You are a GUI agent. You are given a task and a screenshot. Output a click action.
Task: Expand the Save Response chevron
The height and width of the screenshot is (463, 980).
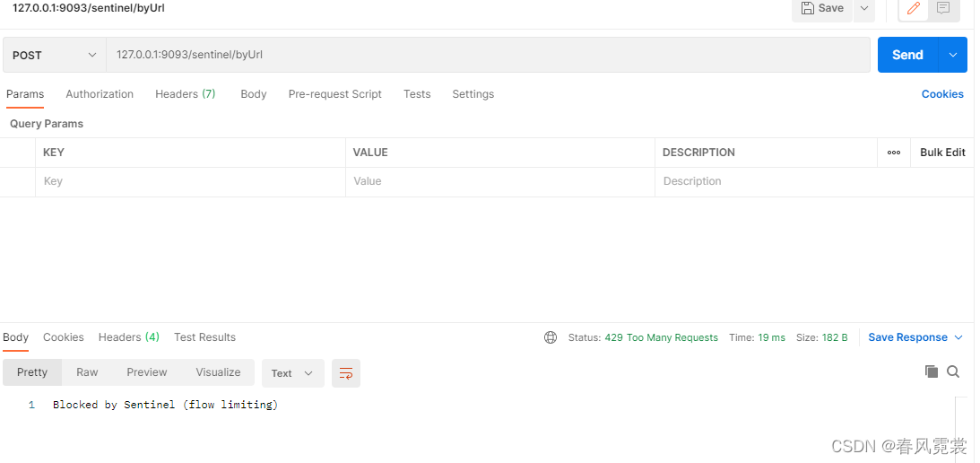point(958,337)
